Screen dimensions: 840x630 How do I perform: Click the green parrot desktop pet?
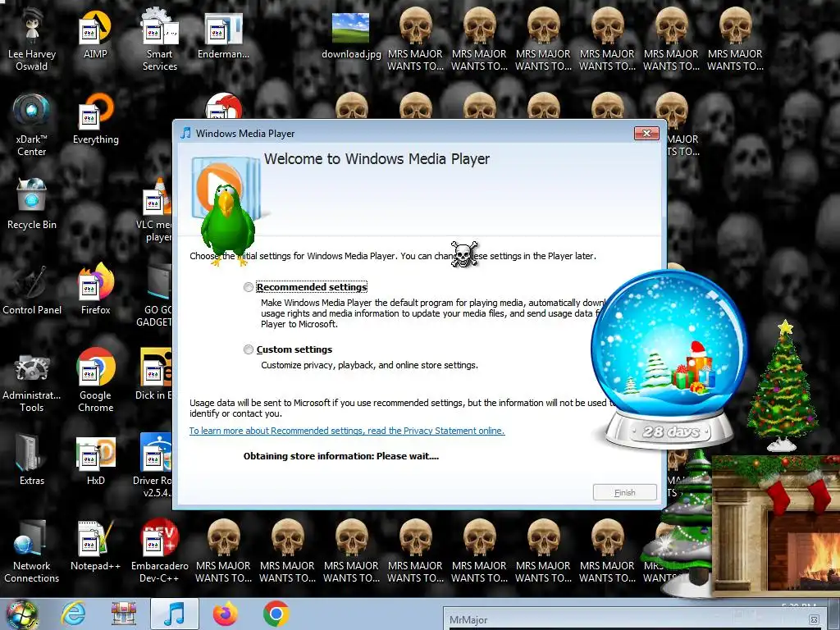pos(228,224)
